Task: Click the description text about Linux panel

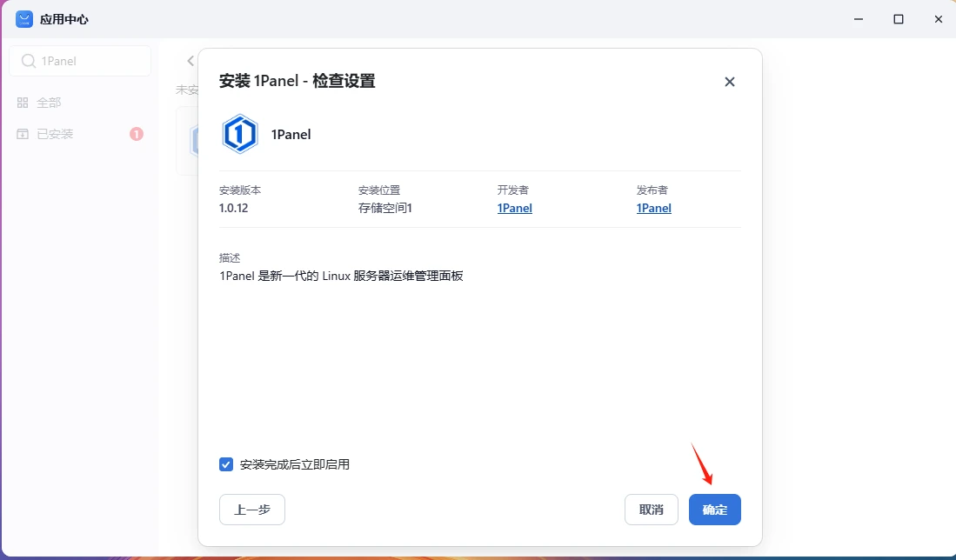Action: click(x=341, y=276)
